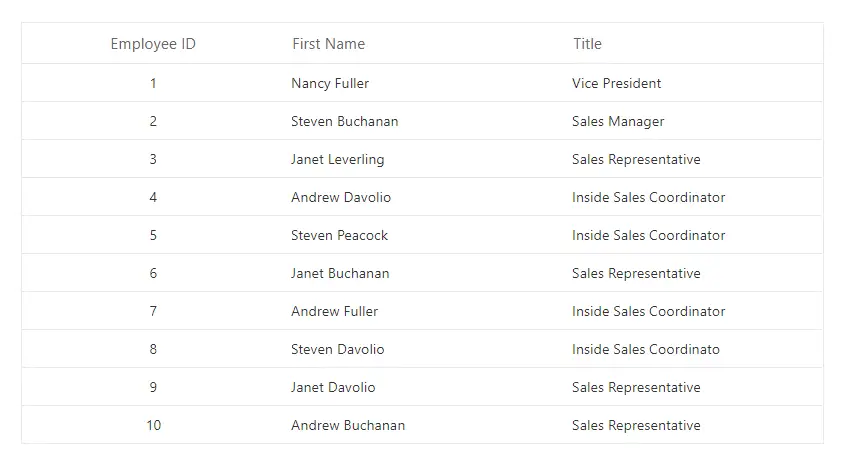Select the Steven Davolio cell
843x472 pixels.
[x=337, y=350]
